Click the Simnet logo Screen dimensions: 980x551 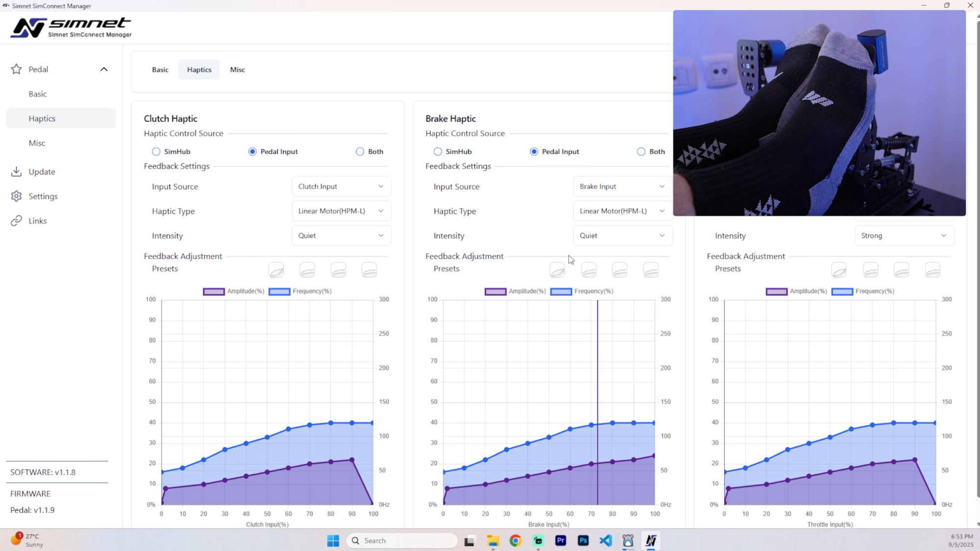71,27
